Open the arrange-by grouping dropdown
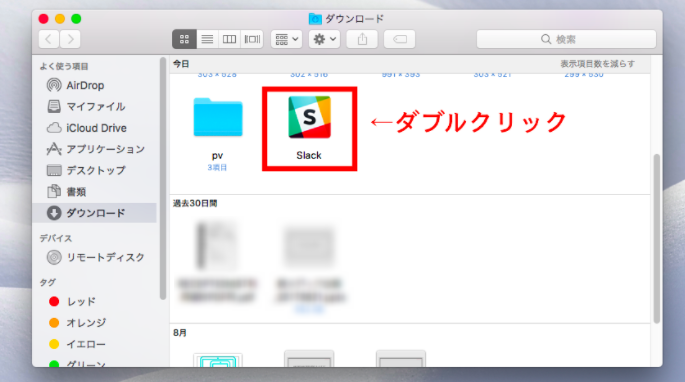The width and height of the screenshot is (685, 382). [286, 39]
